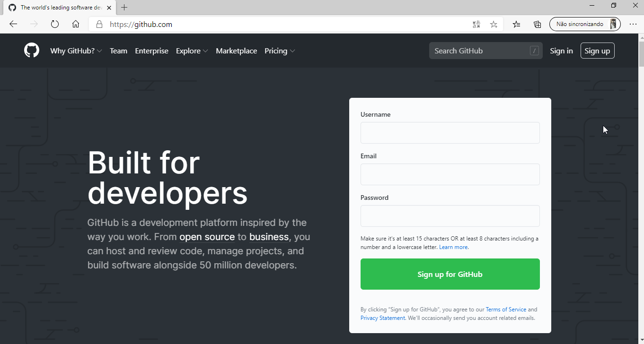
Task: Click the GitHub Octocat logo
Action: click(x=32, y=51)
